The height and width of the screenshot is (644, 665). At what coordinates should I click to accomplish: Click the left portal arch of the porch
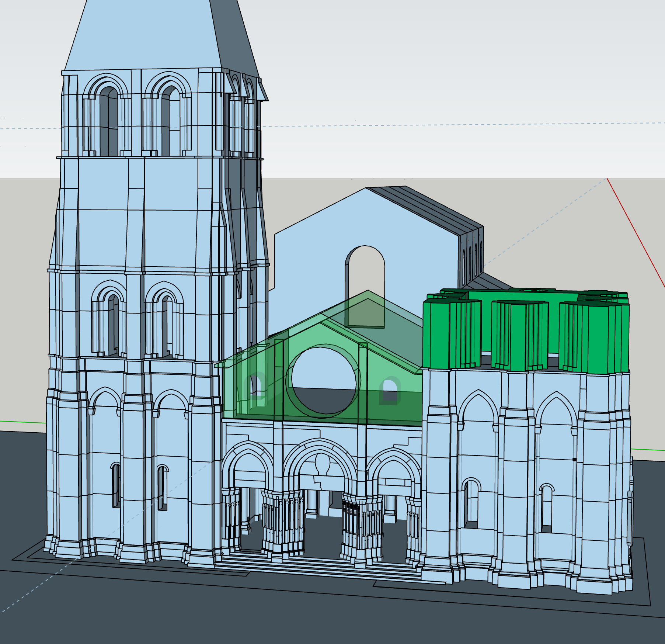pos(248,467)
